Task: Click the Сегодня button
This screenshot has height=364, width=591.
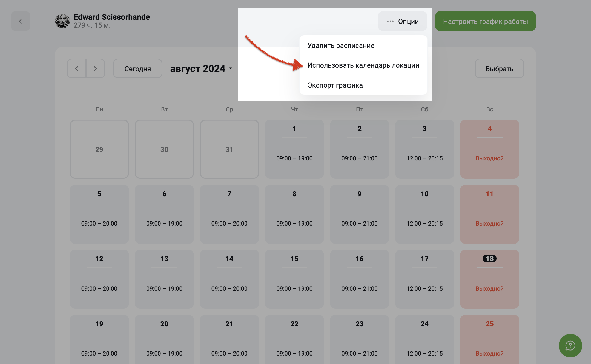Action: coord(138,68)
